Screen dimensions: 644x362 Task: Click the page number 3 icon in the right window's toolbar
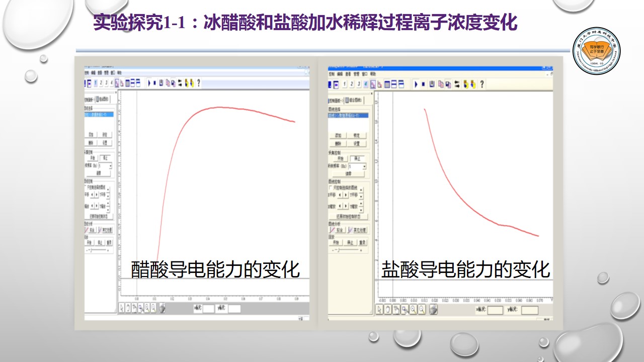pos(359,84)
